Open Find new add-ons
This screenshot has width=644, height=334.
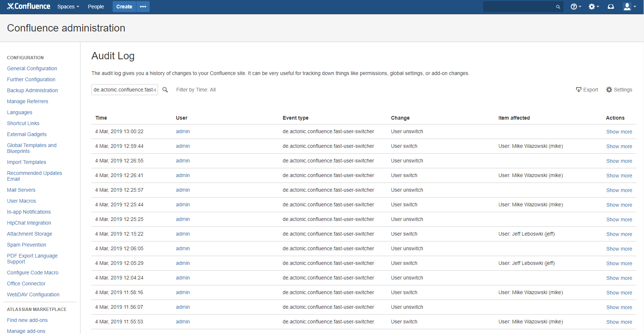(27, 320)
